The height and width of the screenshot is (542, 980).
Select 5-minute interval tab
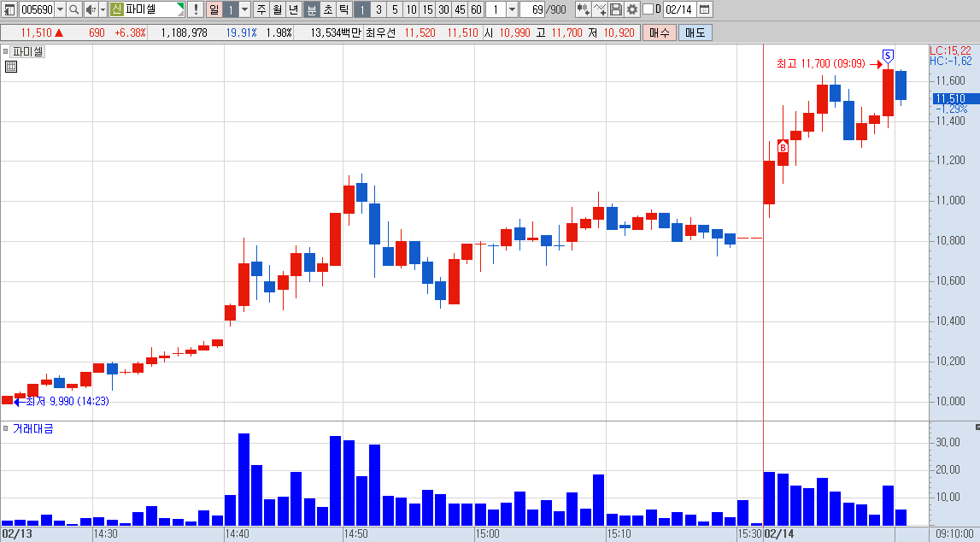click(395, 9)
